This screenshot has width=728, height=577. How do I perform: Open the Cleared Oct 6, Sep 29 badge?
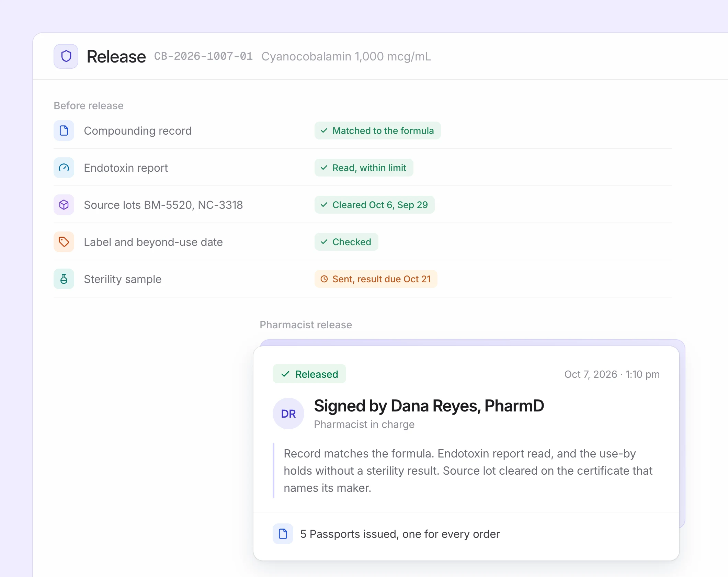[375, 205]
